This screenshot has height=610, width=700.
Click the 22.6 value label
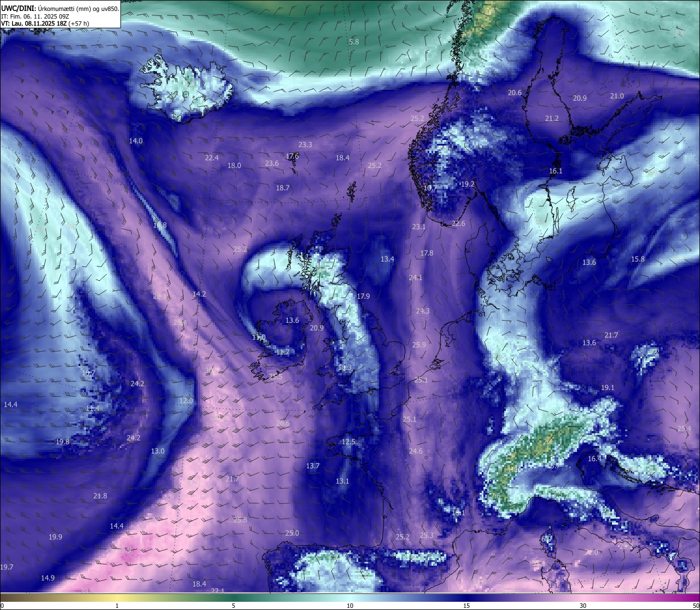pyautogui.click(x=458, y=224)
